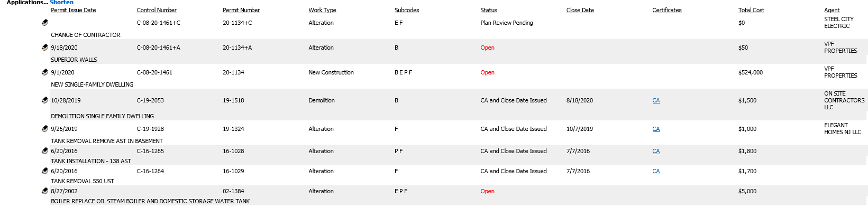Open CA certificate link for permit 16-1029
The image size is (868, 208).
(656, 172)
